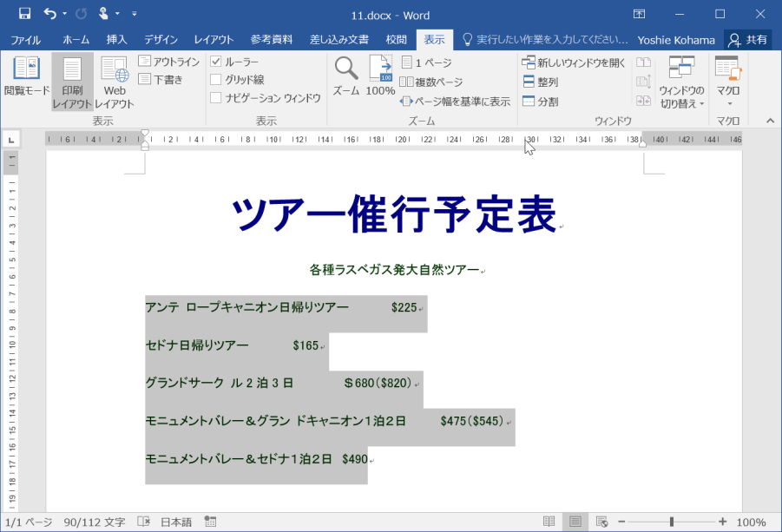Switch to the 挿入 tab
The height and width of the screenshot is (532, 782).
click(x=116, y=40)
